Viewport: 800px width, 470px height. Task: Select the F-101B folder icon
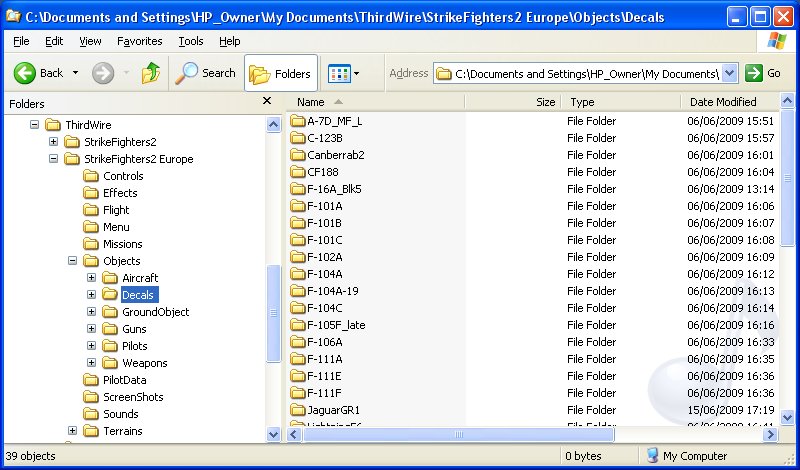point(297,223)
